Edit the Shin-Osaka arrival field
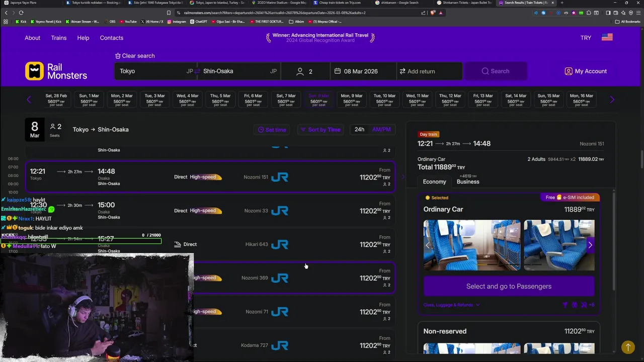The width and height of the screenshot is (644, 362). coord(239,71)
